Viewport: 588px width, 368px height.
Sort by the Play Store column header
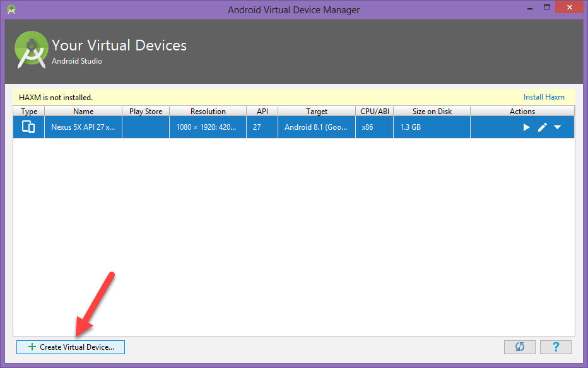click(x=146, y=111)
